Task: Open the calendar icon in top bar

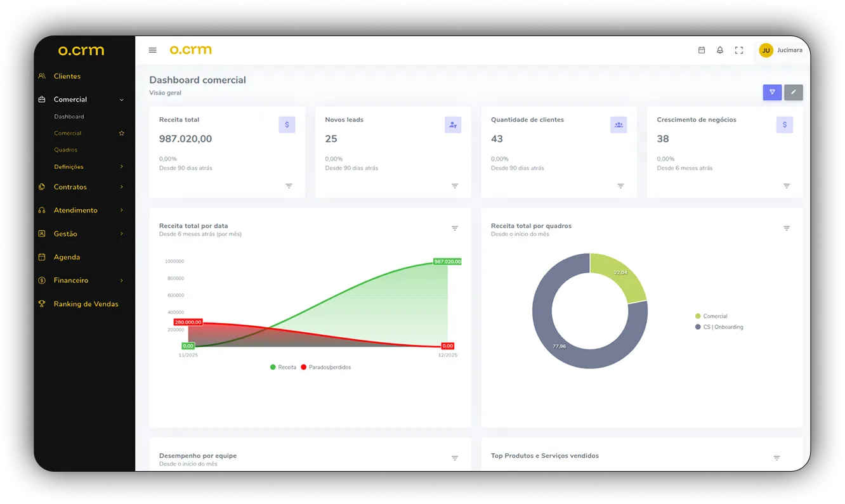Action: (702, 50)
